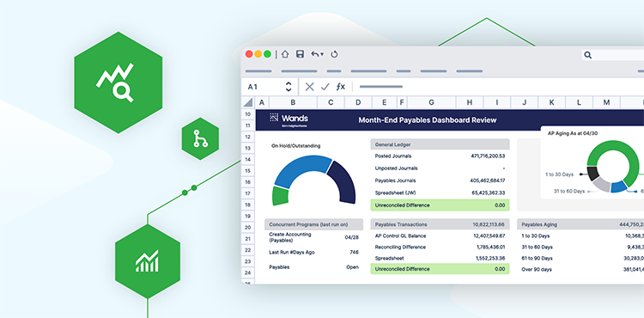Click the Month-End Payables Dashboard Review title
The image size is (644, 318).
427,120
